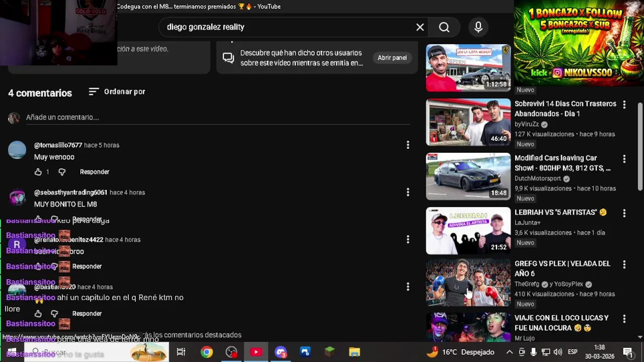
Task: Go to the byViruZz channel
Action: [x=526, y=124]
